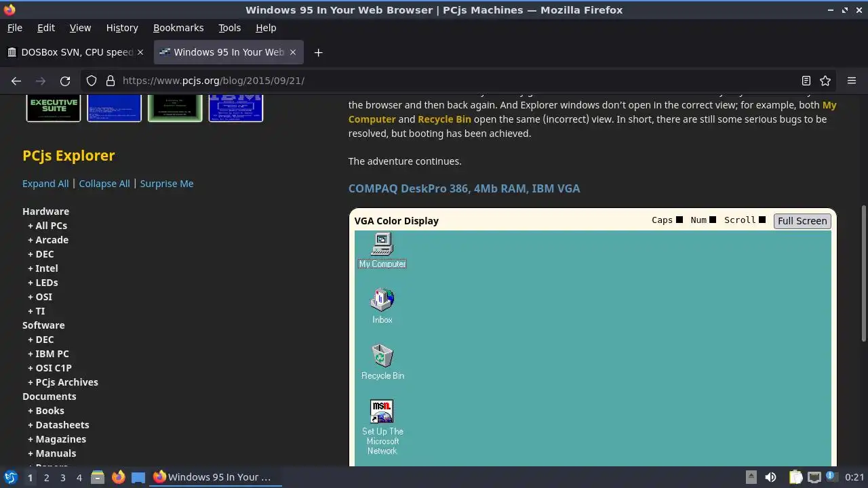Open the volume control in the tray

[x=771, y=477]
